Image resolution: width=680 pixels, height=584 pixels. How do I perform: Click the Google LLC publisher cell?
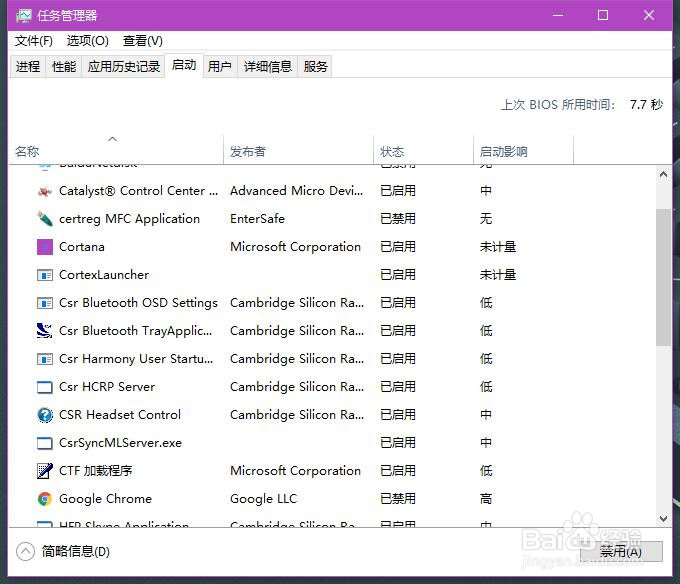263,499
